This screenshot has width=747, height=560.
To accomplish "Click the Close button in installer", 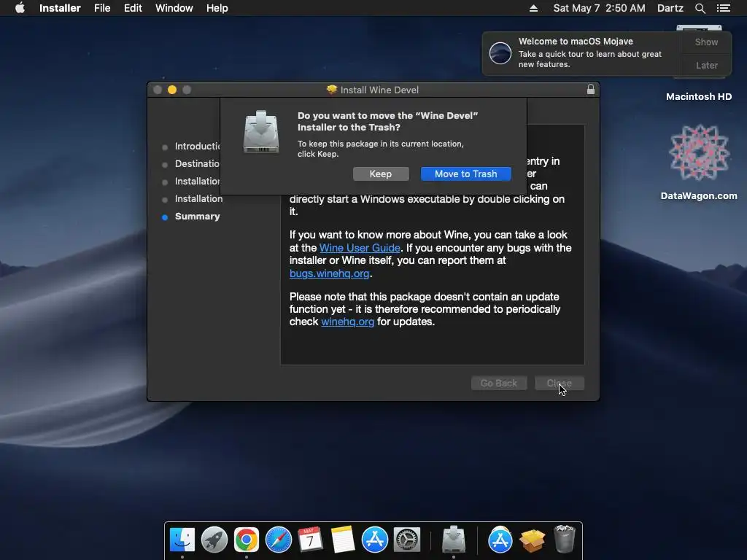I will [x=560, y=383].
